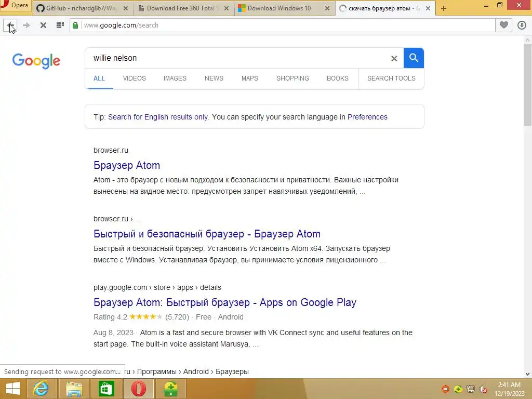This screenshot has height=399, width=532.
Task: Open the Windows Start button
Action: pos(13,389)
